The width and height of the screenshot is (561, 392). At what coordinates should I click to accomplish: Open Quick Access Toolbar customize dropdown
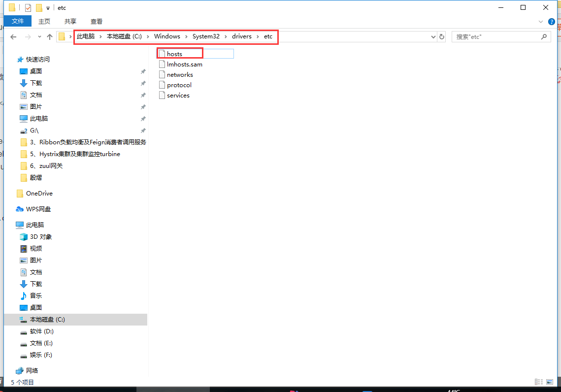click(x=48, y=8)
